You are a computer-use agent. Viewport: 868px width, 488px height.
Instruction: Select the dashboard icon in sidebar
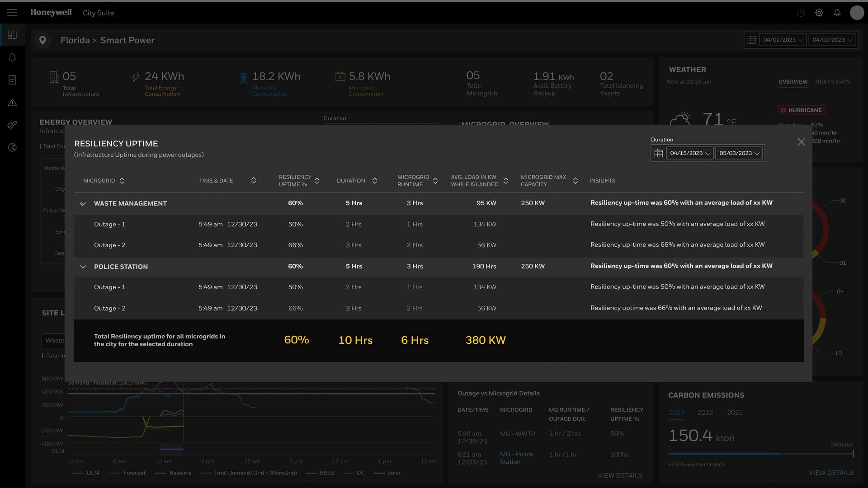12,35
